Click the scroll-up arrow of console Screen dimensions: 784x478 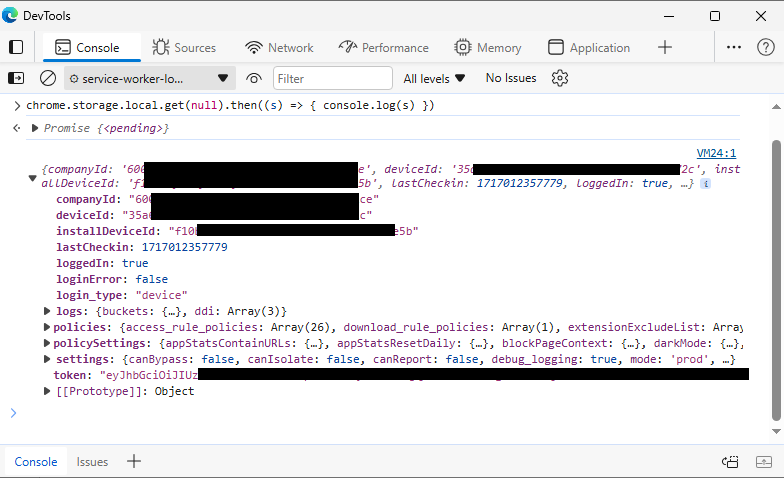tap(776, 106)
